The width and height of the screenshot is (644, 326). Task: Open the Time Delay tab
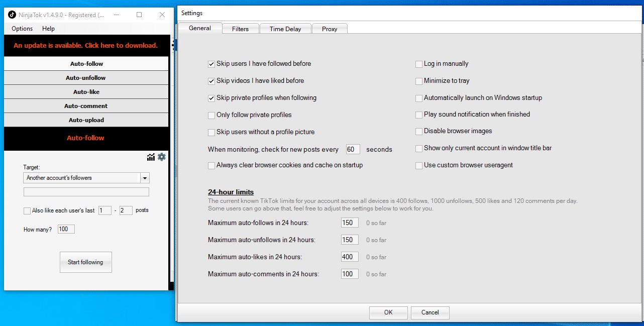285,29
